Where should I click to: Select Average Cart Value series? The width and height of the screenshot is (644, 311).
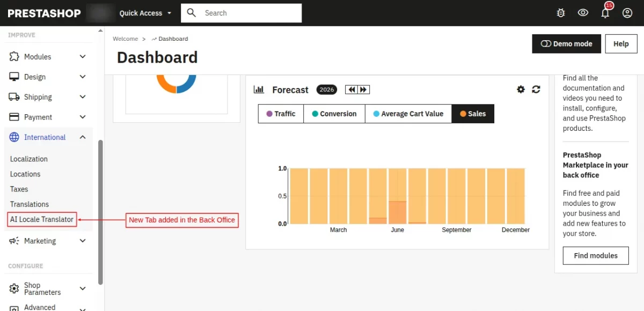coord(408,114)
